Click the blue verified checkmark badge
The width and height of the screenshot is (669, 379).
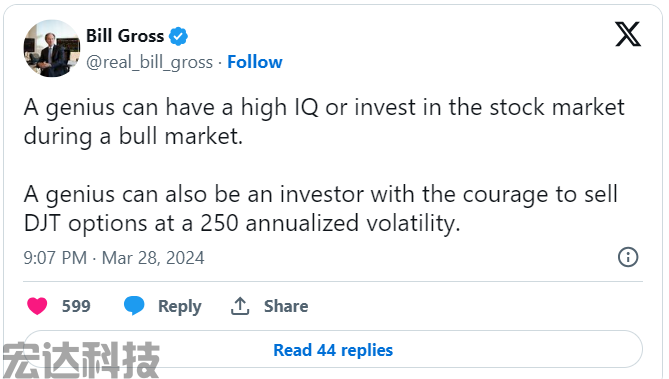pos(178,36)
